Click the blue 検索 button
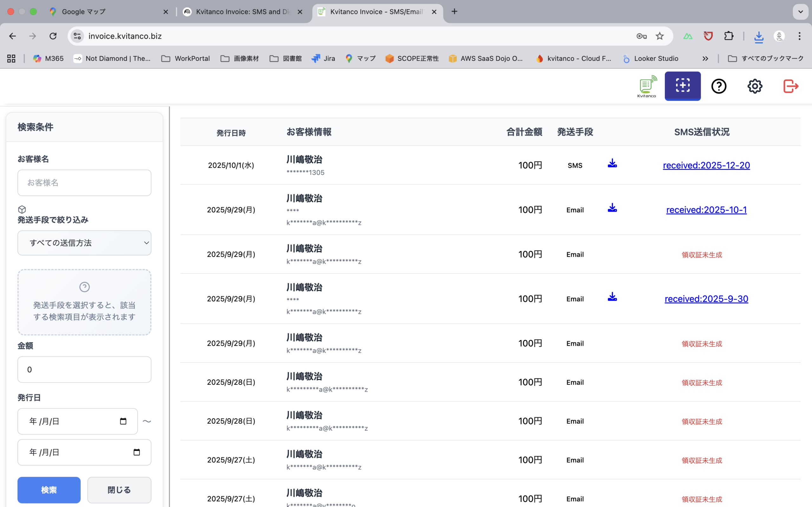The height and width of the screenshot is (507, 812). 49,490
